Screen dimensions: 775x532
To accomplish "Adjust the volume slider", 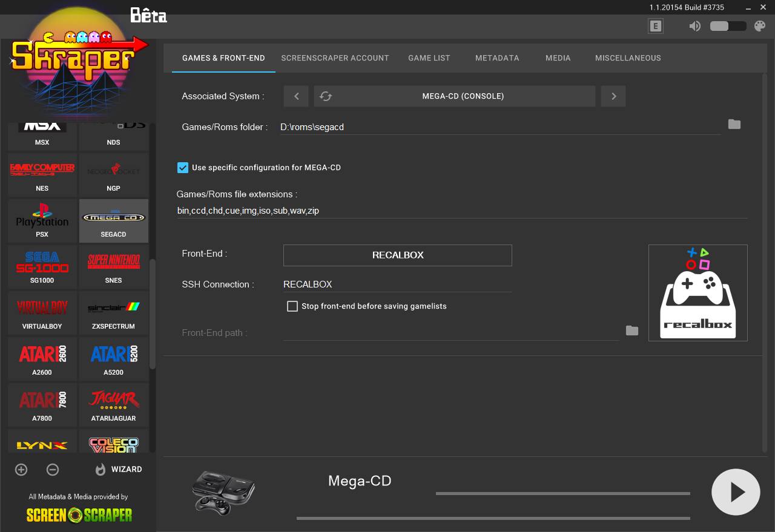I will (728, 26).
